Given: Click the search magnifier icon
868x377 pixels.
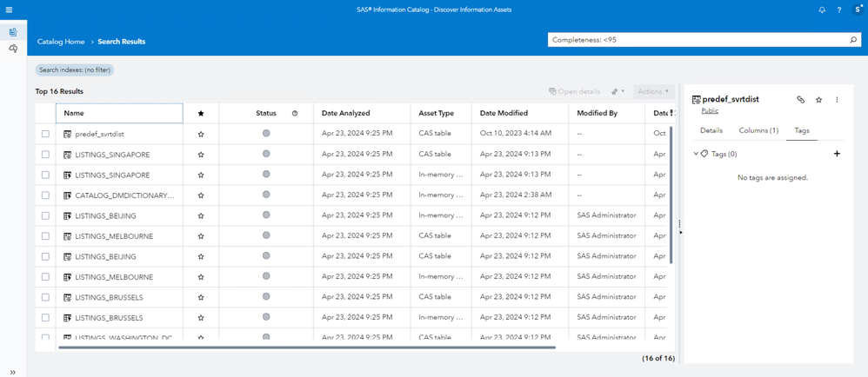Looking at the screenshot, I should 853,40.
